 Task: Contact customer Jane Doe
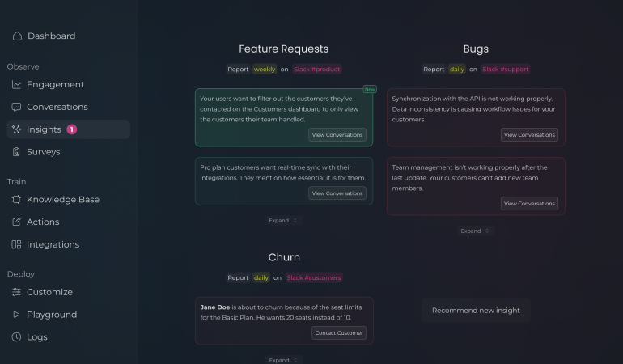(339, 333)
